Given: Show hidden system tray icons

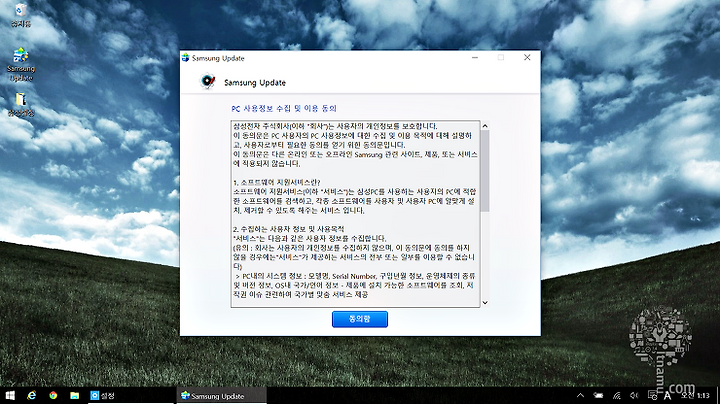Looking at the screenshot, I should [580, 395].
